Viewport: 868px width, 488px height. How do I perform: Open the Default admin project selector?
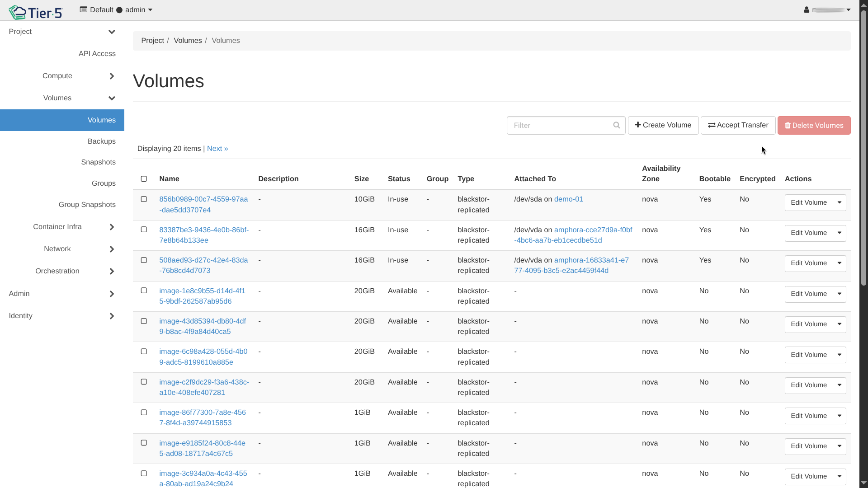point(116,10)
